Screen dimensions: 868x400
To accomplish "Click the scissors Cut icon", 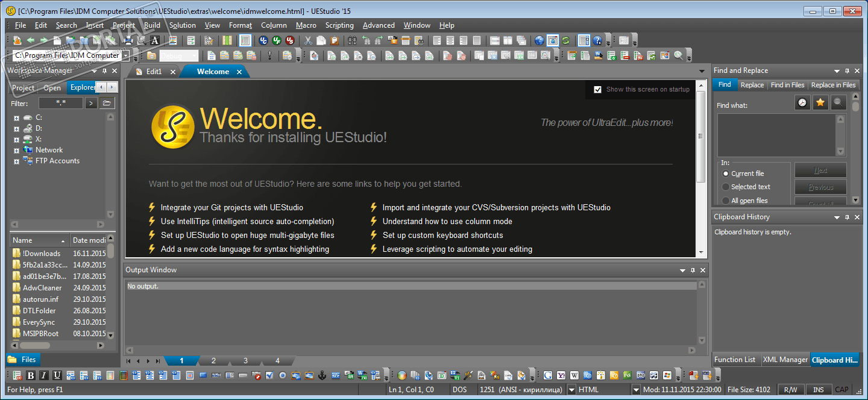I will [x=308, y=40].
